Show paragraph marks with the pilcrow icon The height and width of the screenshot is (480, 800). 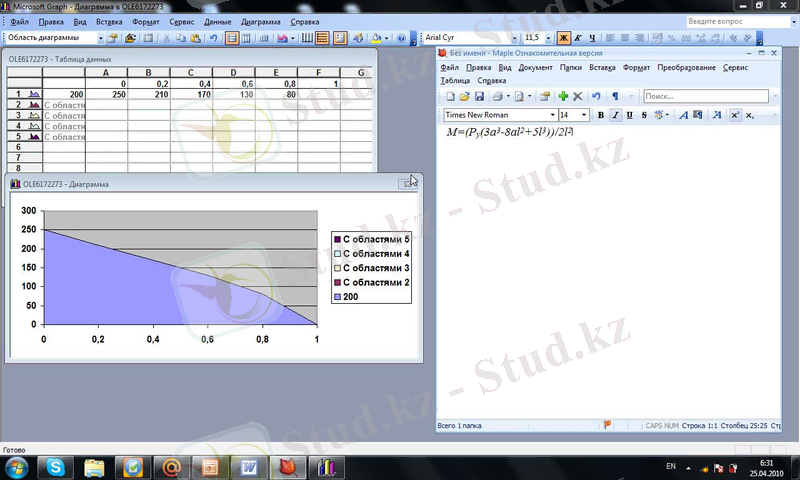pyautogui.click(x=616, y=97)
